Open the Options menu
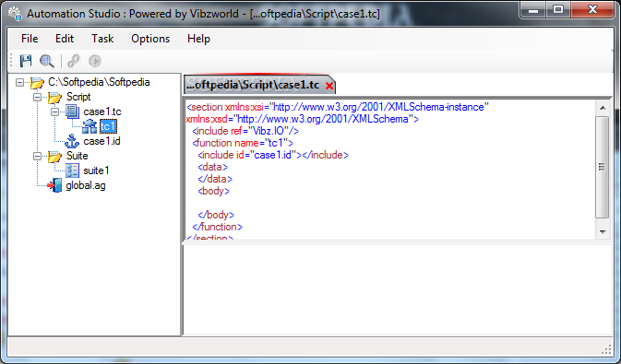This screenshot has height=364, width=621. pyautogui.click(x=150, y=39)
